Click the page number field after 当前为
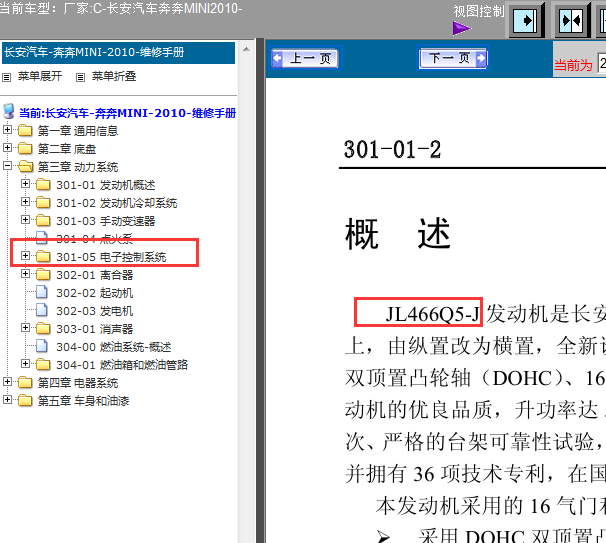Viewport: 606px width, 543px height. [602, 63]
